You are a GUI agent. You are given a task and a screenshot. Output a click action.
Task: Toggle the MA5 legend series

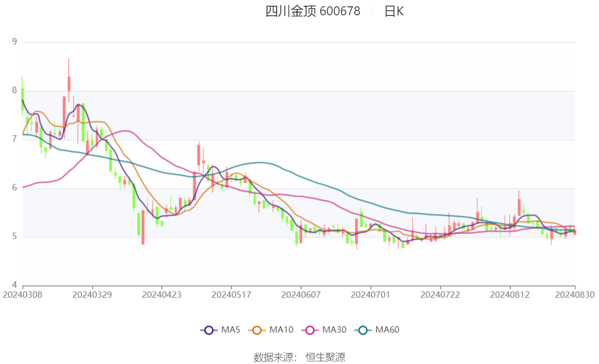click(x=220, y=330)
